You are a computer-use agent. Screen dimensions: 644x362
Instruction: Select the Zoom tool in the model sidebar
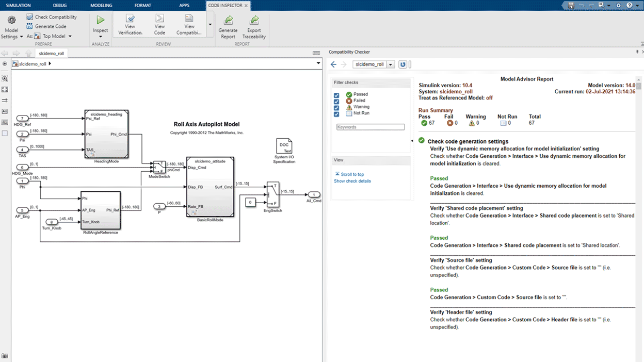[x=5, y=79]
